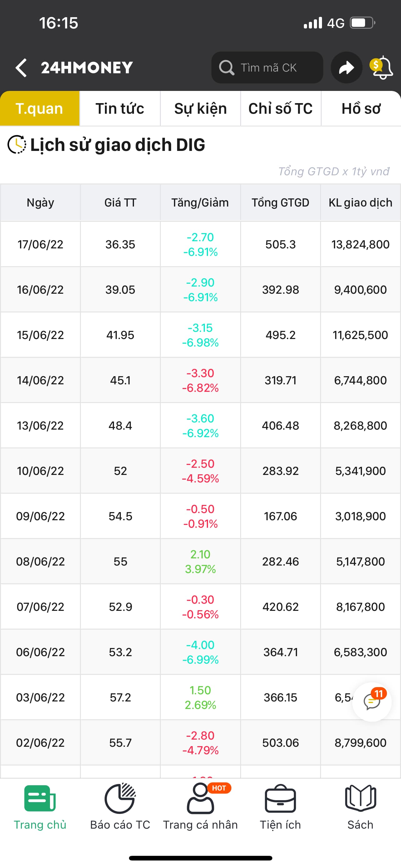
Task: Tap the clock icon beside Lịch sử giao dịch
Action: click(x=17, y=145)
